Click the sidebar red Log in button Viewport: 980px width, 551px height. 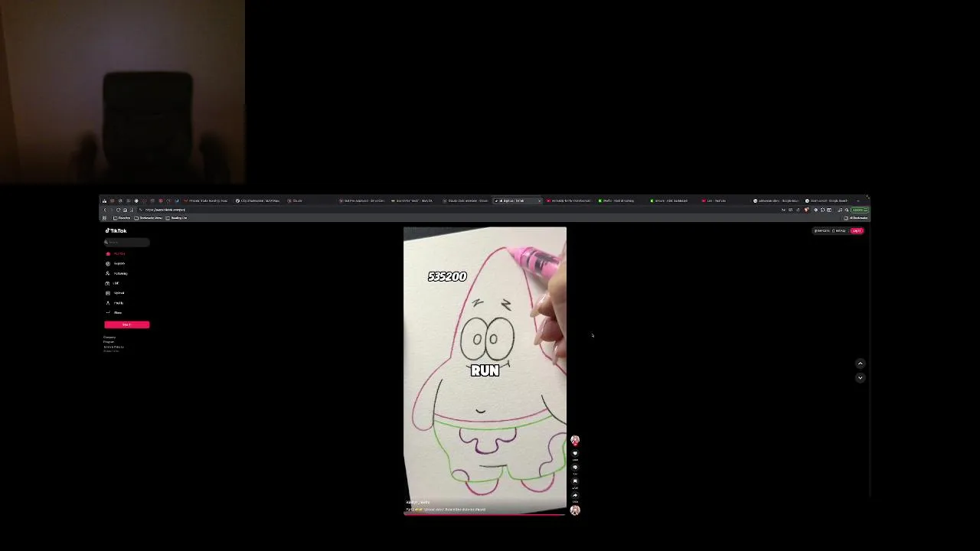pyautogui.click(x=126, y=324)
